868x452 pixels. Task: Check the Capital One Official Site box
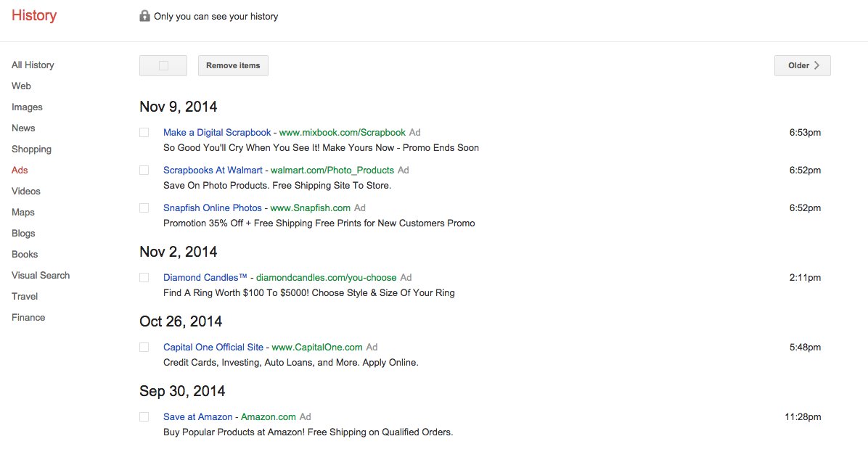(144, 348)
